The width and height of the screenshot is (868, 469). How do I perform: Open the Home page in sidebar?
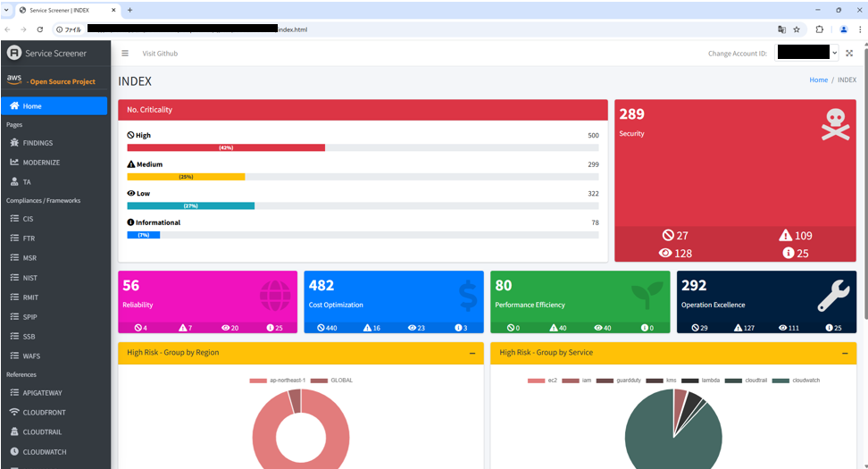click(x=54, y=105)
